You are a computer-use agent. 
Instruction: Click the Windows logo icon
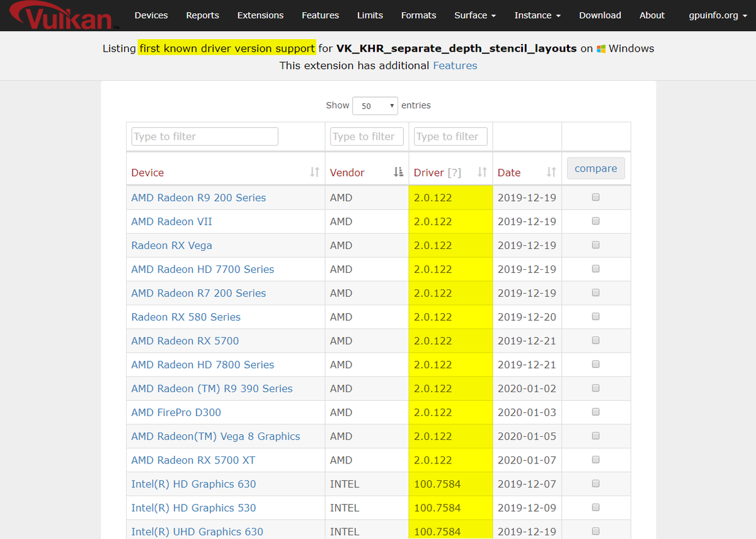coord(602,49)
